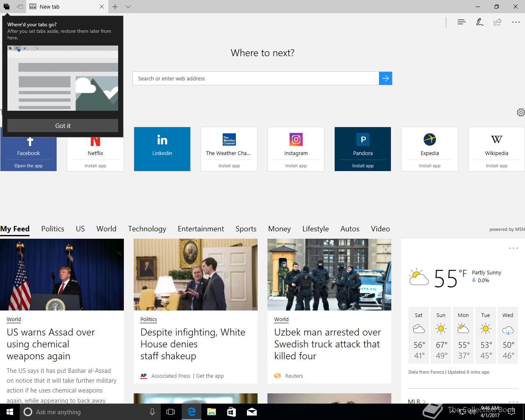
Task: Open a new tab with plus button
Action: 115,7
